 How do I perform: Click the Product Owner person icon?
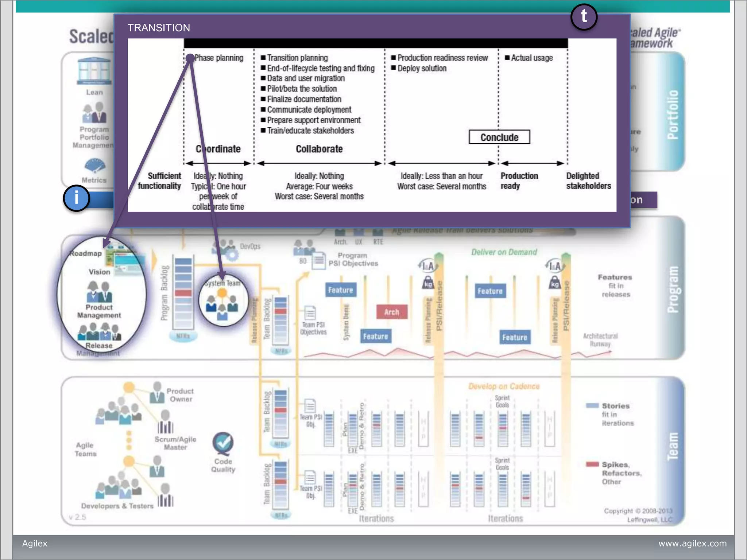click(x=157, y=393)
